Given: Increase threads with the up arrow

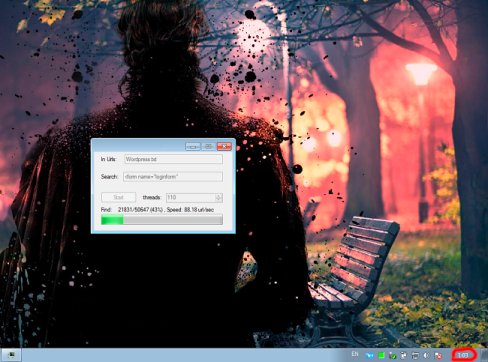Looking at the screenshot, I should pos(219,196).
